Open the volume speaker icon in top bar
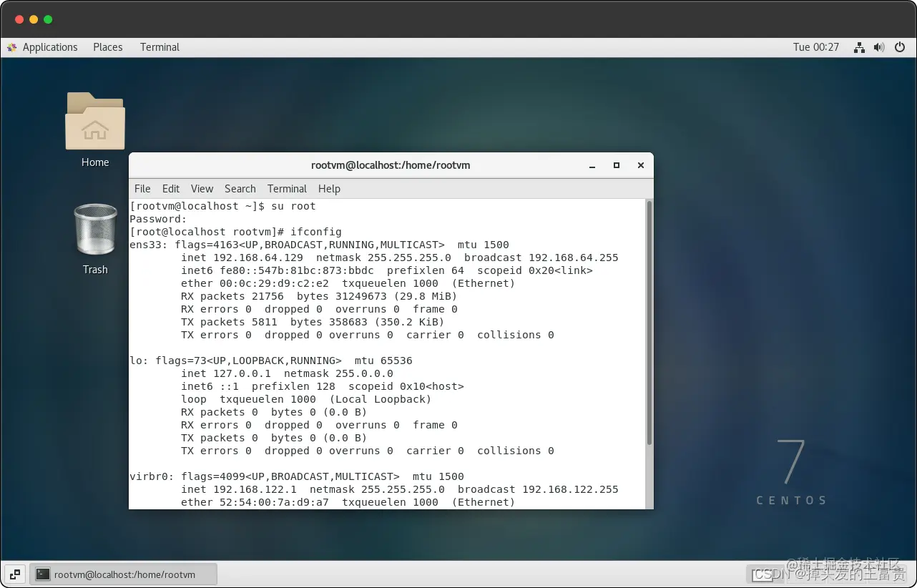The width and height of the screenshot is (917, 588). click(879, 47)
